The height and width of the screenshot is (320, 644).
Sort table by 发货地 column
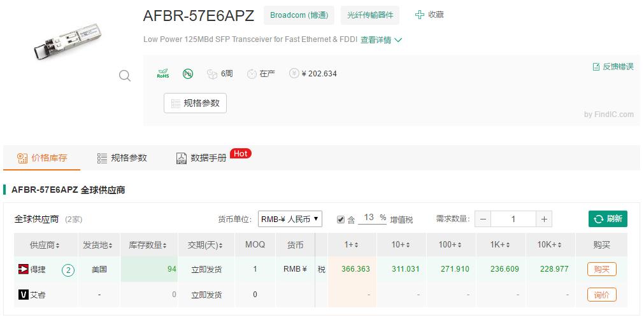(97, 246)
